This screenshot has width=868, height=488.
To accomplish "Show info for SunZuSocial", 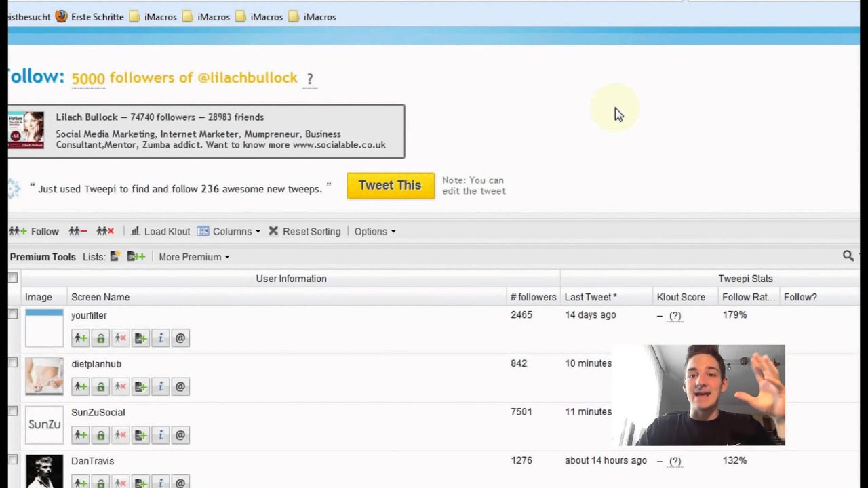I will pyautogui.click(x=160, y=435).
